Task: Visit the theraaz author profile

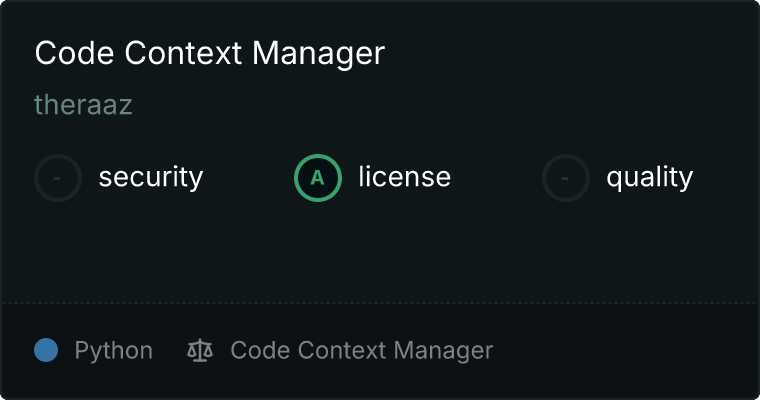Action: pyautogui.click(x=83, y=105)
